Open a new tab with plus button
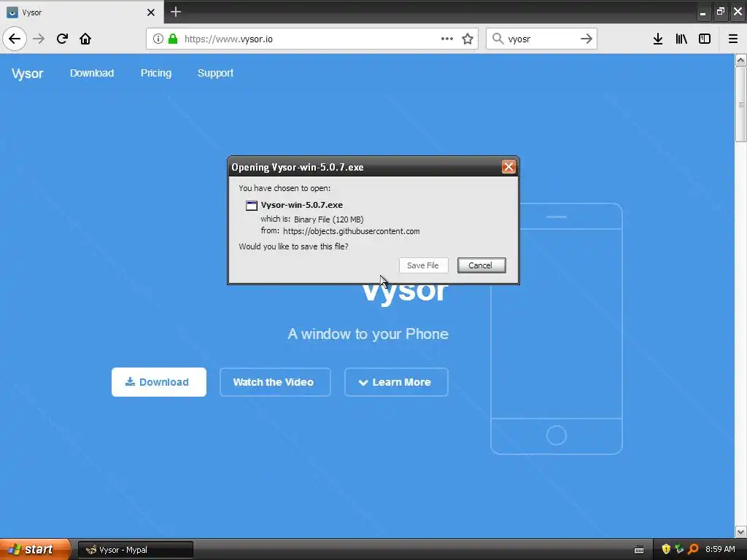Screen dimensions: 747x560 click(x=176, y=12)
